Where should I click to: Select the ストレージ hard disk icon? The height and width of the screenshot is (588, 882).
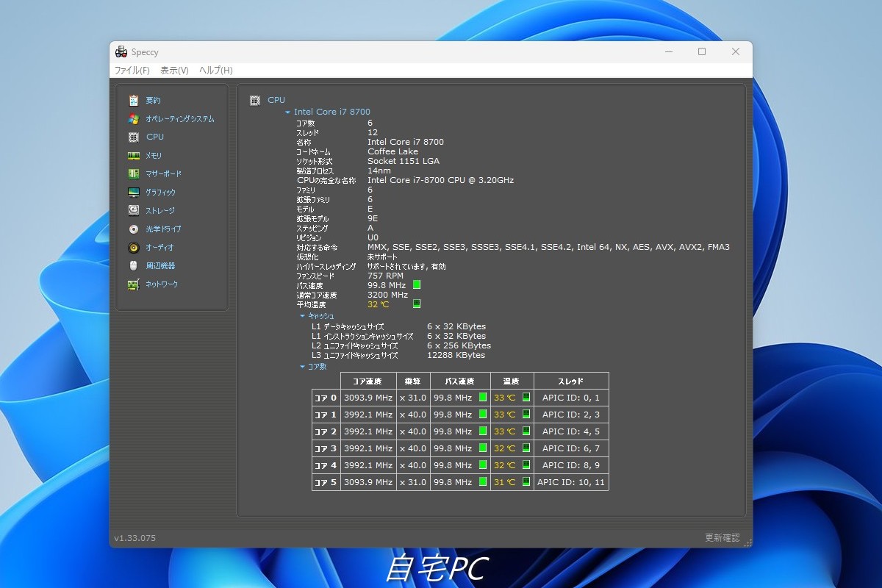pyautogui.click(x=133, y=210)
